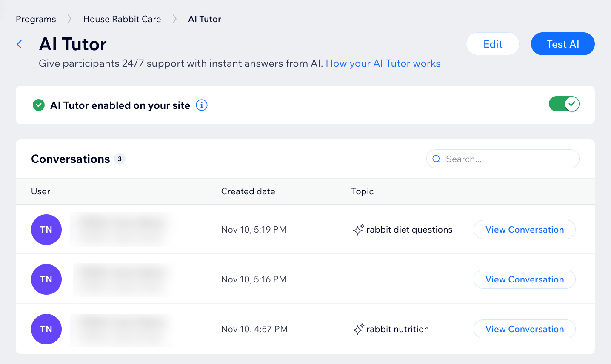Click the magnifier icon in the search box
This screenshot has width=611, height=364.
tap(436, 159)
